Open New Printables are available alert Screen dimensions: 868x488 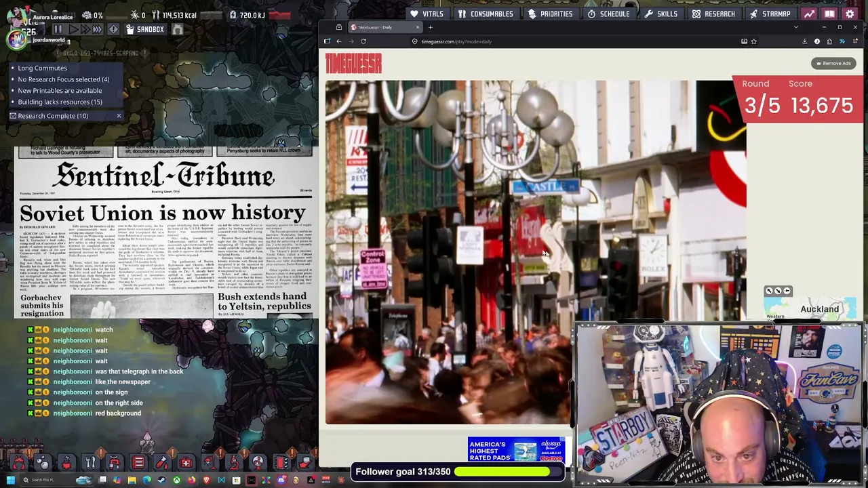point(60,90)
